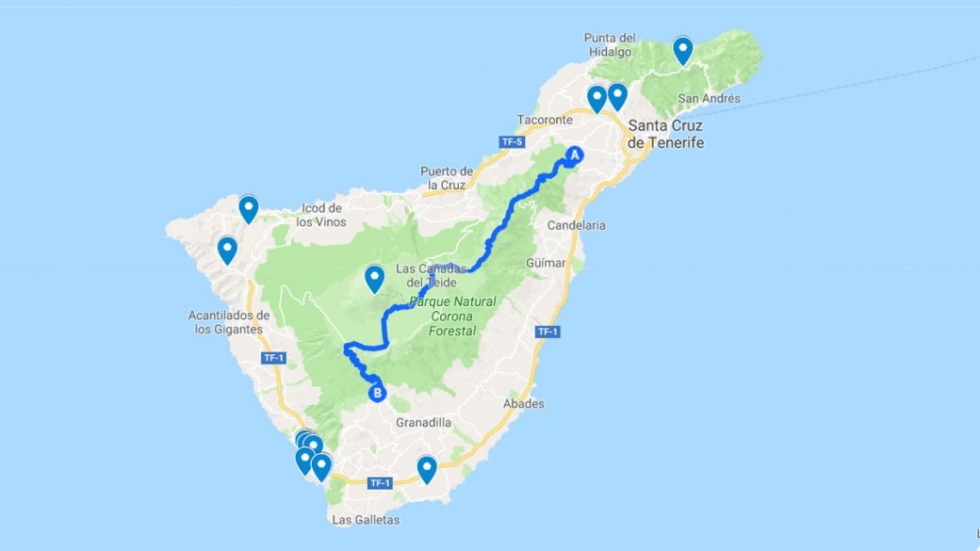
Task: Click route start marker A
Action: pyautogui.click(x=575, y=155)
